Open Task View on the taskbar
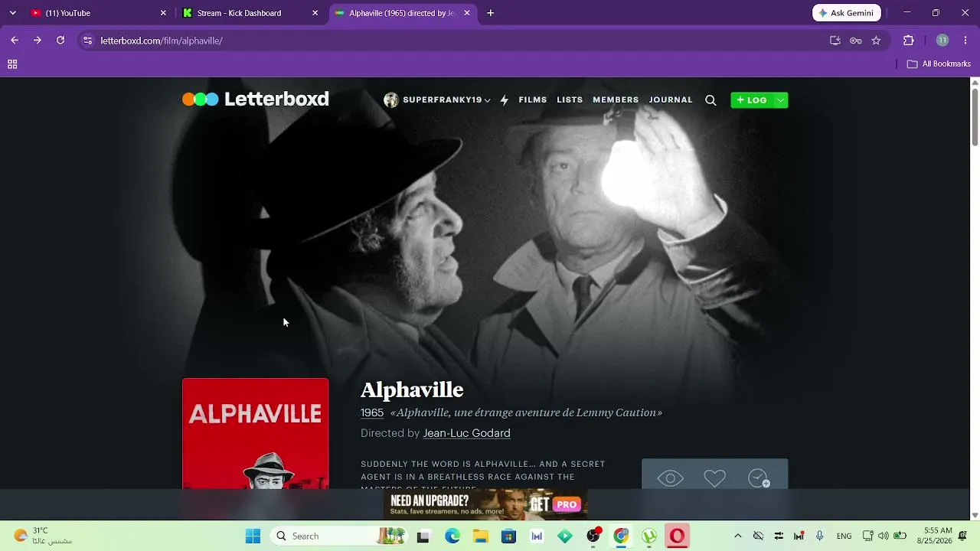Screen dimensions: 980x551 click(423, 536)
